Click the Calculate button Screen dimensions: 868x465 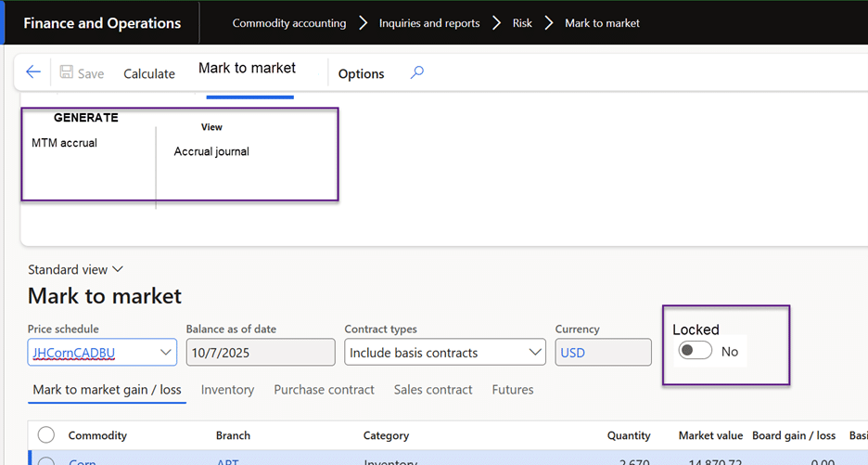tap(149, 73)
